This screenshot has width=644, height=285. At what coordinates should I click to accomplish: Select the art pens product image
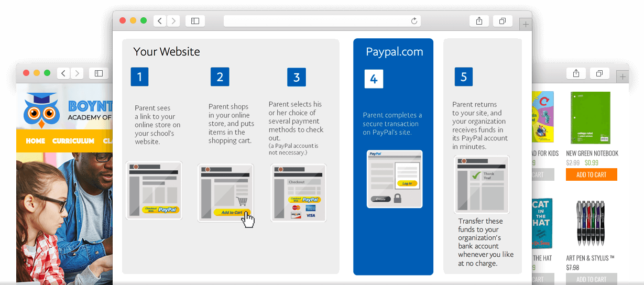[x=592, y=223]
